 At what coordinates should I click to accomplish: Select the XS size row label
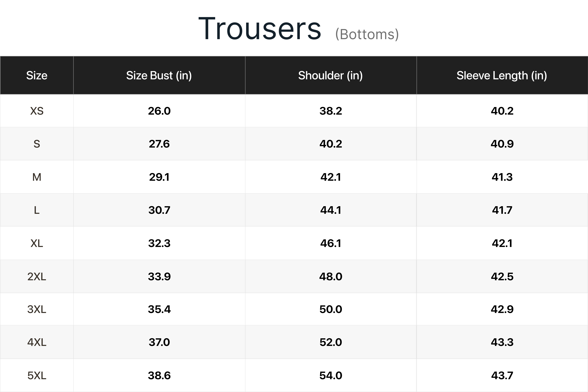coord(37,111)
